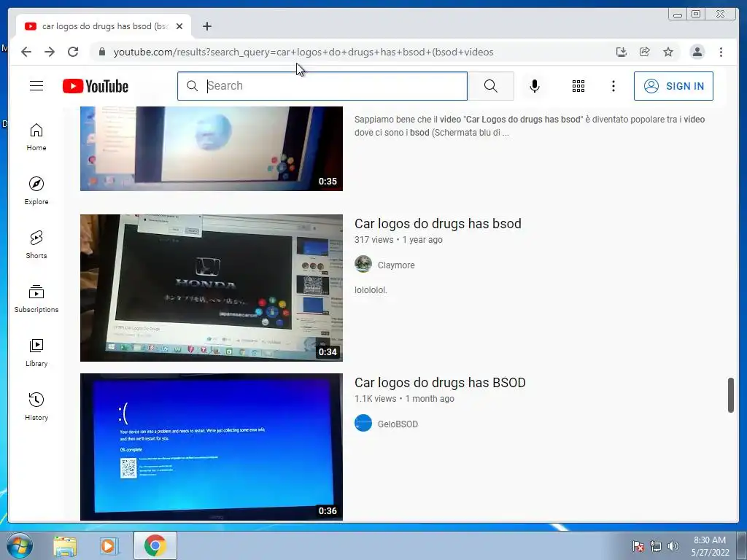Go back with the browser back arrow

(x=26, y=52)
